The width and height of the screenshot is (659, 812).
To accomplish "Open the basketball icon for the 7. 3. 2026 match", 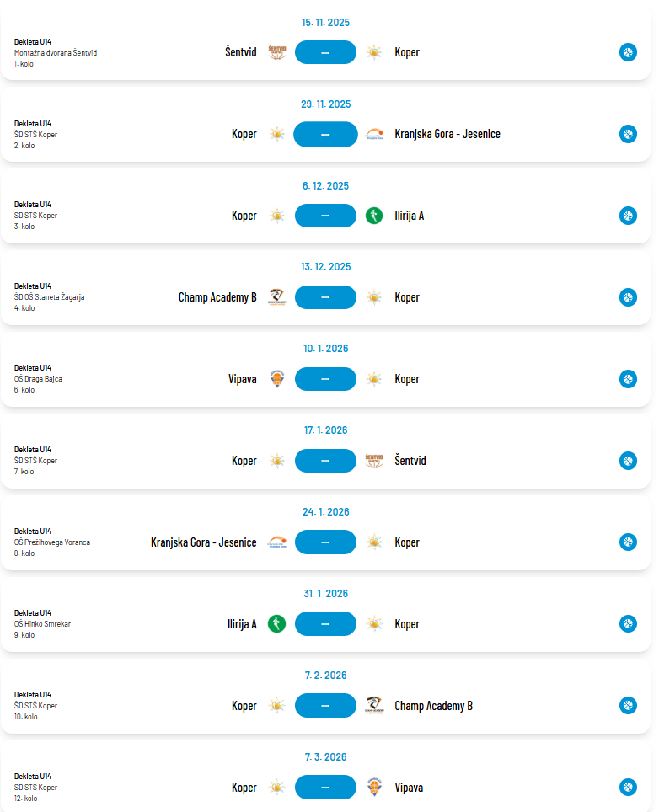I will (x=628, y=788).
